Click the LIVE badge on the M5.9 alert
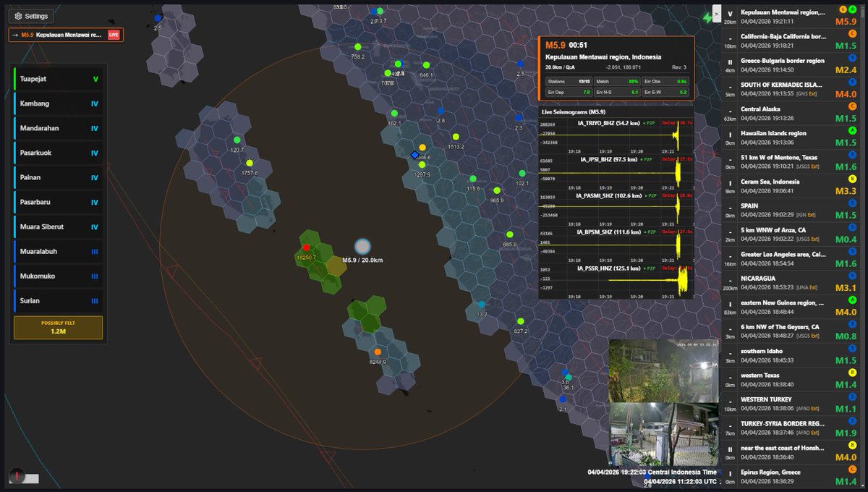The height and width of the screenshot is (492, 868). coord(114,35)
